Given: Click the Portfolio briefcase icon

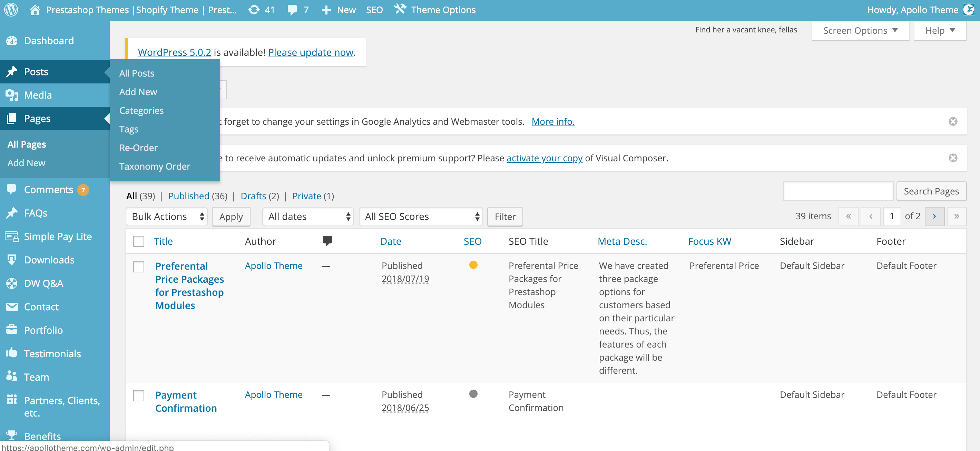Looking at the screenshot, I should pos(12,329).
